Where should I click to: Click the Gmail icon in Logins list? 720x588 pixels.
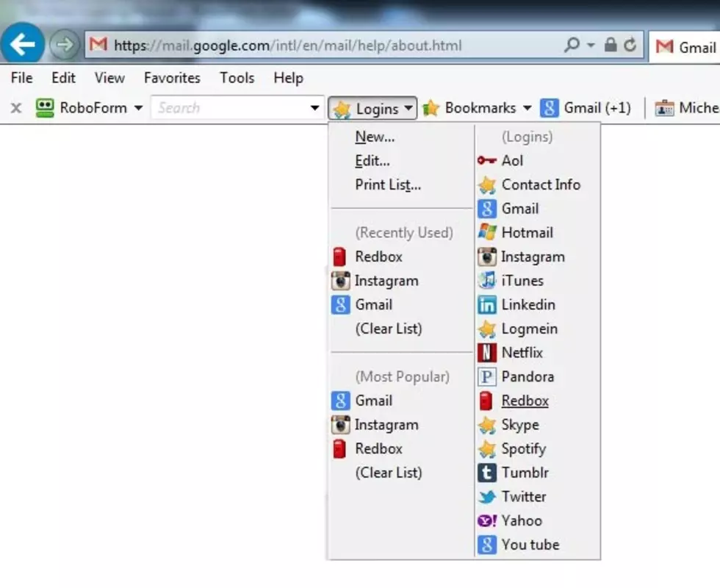pyautogui.click(x=486, y=209)
